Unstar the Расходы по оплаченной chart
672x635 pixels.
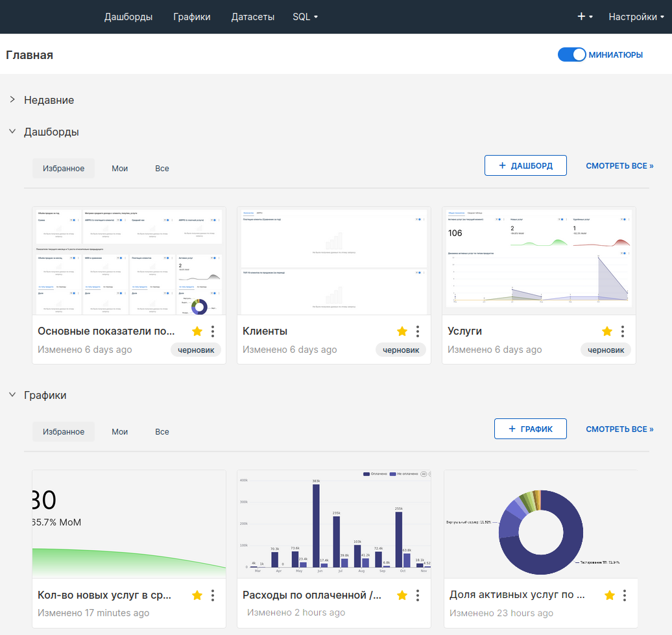tap(402, 595)
